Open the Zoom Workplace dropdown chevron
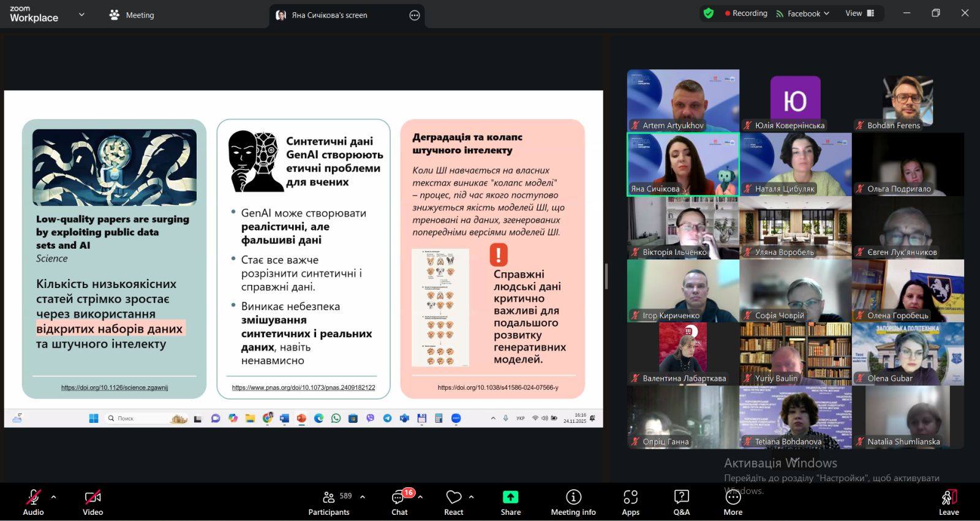Image resolution: width=980 pixels, height=521 pixels. tap(81, 15)
